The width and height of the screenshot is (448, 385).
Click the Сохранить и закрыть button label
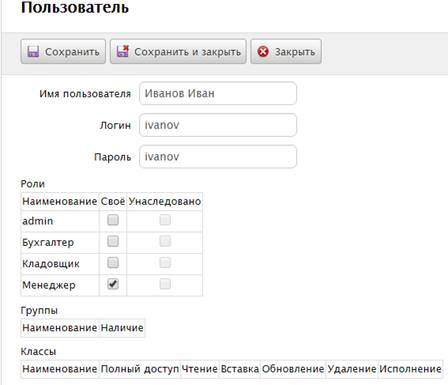187,52
